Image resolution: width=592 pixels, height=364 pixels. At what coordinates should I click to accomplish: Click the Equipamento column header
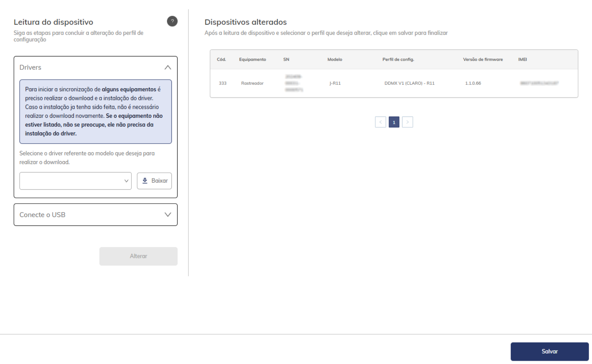252,59
